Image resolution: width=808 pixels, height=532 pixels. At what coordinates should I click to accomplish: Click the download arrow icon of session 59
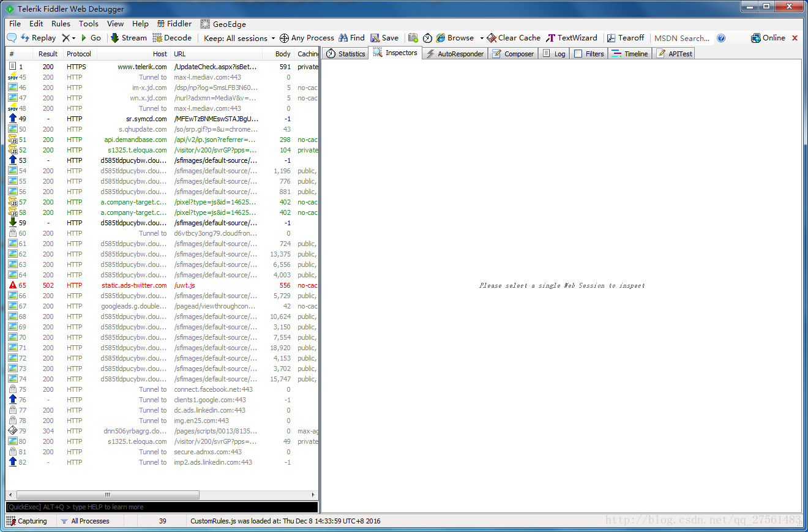click(x=12, y=223)
